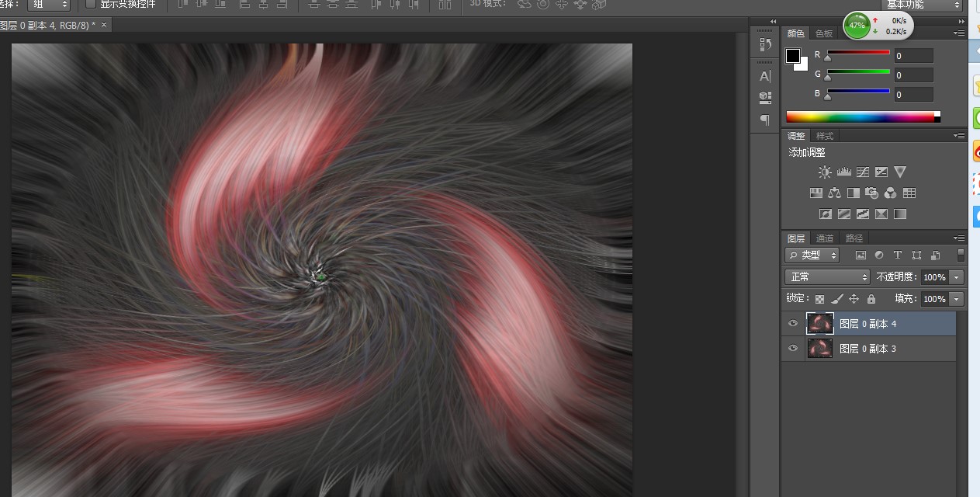Switch to the 色板 tab
The image size is (980, 497).
[x=823, y=33]
